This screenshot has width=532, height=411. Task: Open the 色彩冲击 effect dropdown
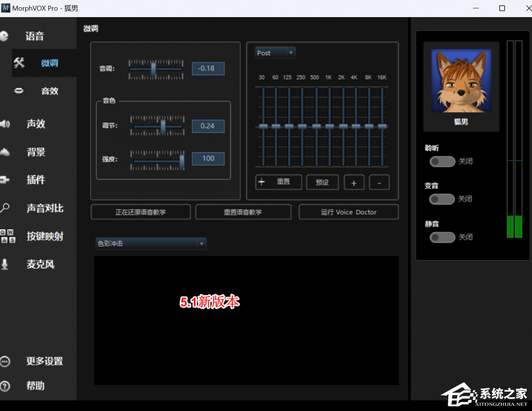(x=151, y=243)
